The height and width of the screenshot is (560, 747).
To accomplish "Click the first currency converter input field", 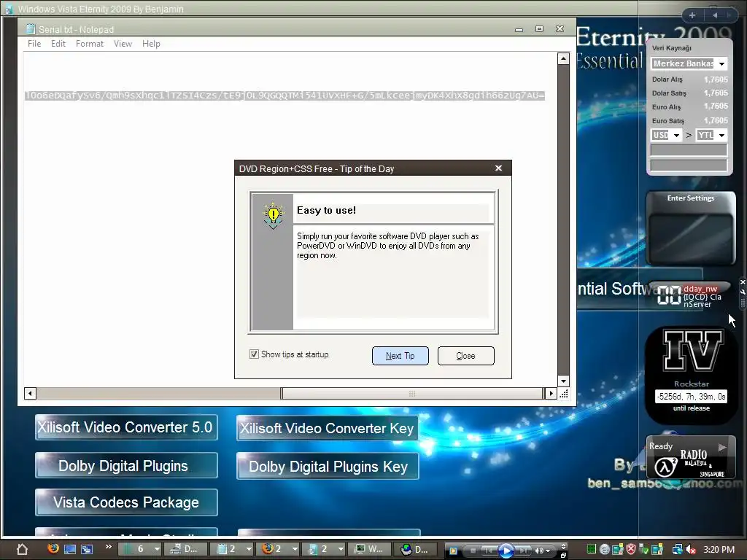I will pos(689,150).
